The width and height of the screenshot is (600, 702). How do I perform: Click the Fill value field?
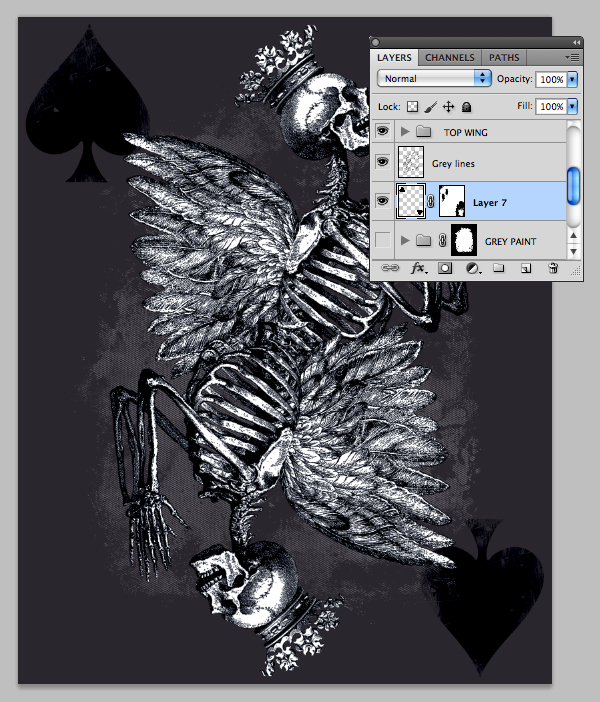click(551, 106)
